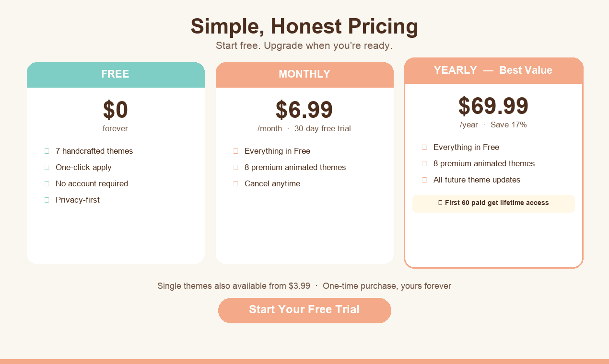Click the Yearly checkmark beside '8 premium animated themes'

(424, 163)
